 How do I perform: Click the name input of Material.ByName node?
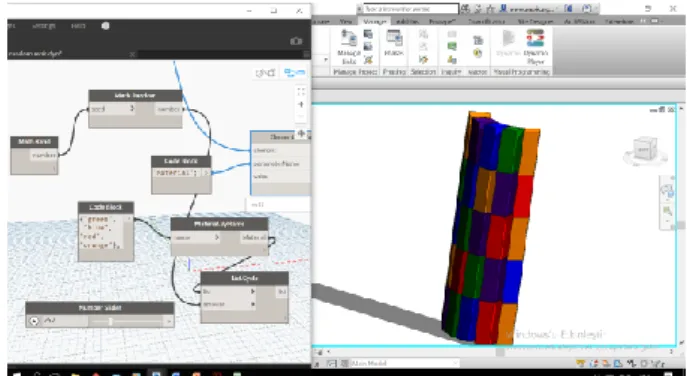tap(195, 238)
